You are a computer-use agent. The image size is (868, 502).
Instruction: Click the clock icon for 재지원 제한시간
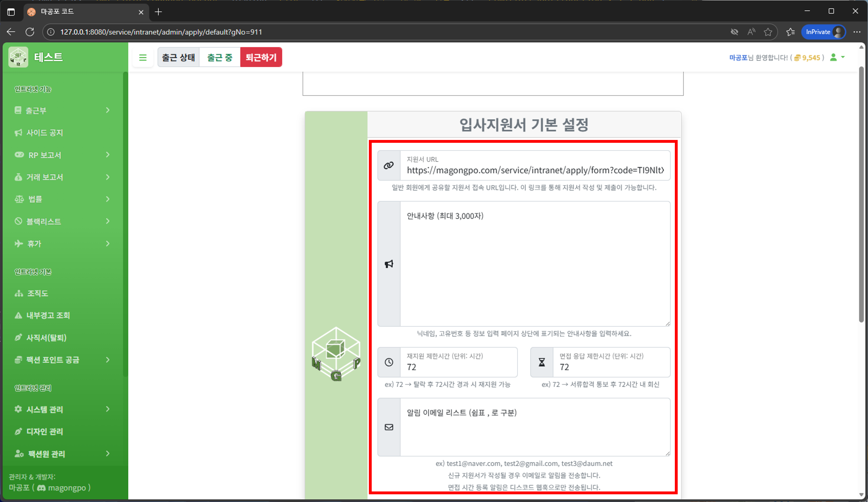click(389, 362)
